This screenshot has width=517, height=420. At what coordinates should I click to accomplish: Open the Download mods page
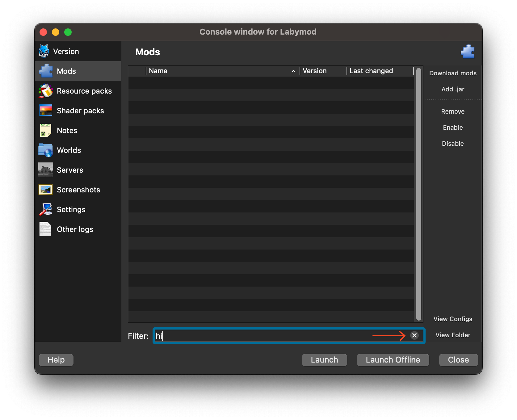click(x=452, y=73)
